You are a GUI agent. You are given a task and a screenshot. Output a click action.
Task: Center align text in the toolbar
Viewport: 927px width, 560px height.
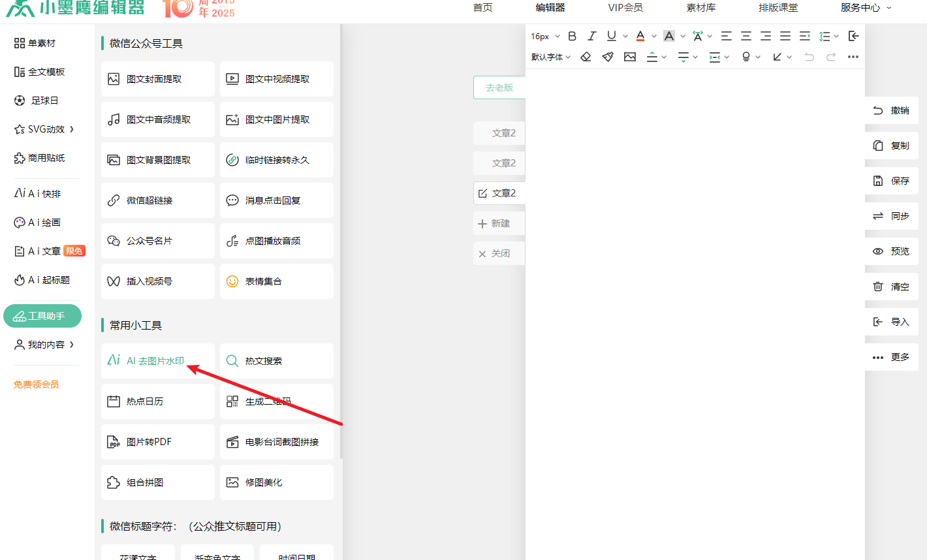[746, 37]
